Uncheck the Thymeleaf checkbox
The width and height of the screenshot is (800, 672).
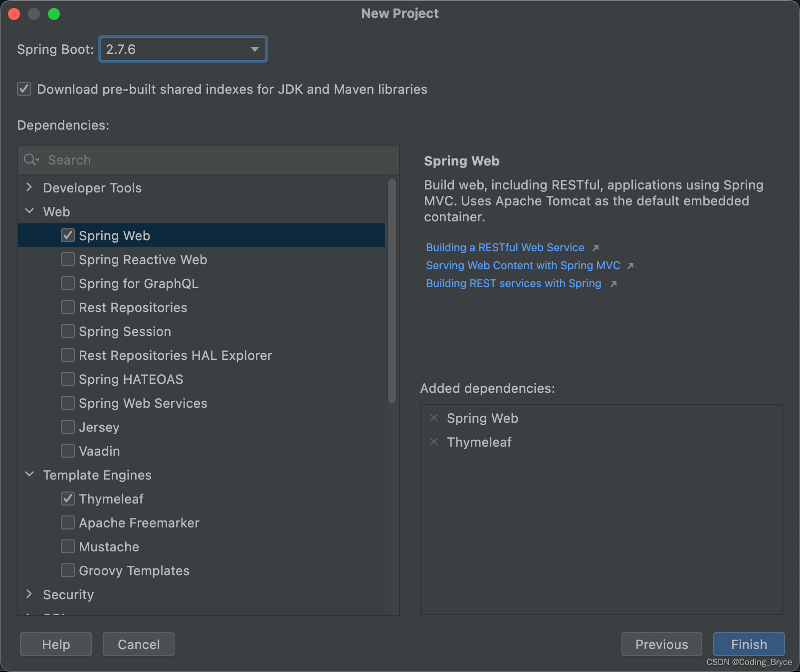click(x=68, y=499)
